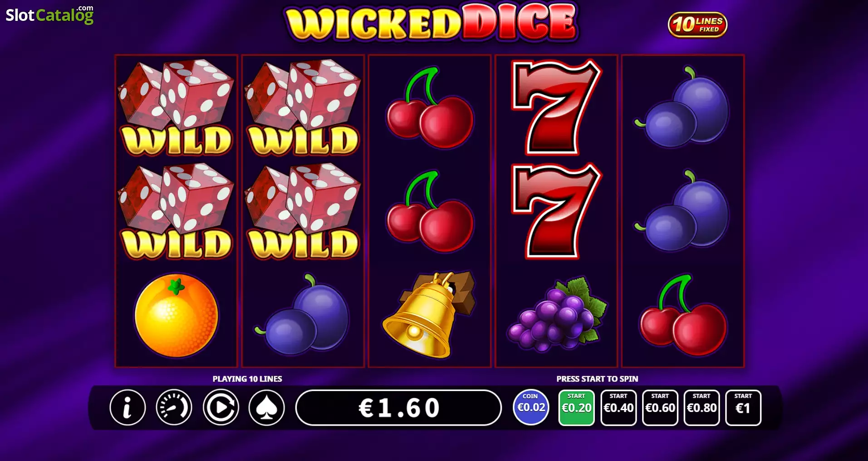Screen dimensions: 868x461
Task: Click the spin speed gauge icon
Action: [174, 407]
